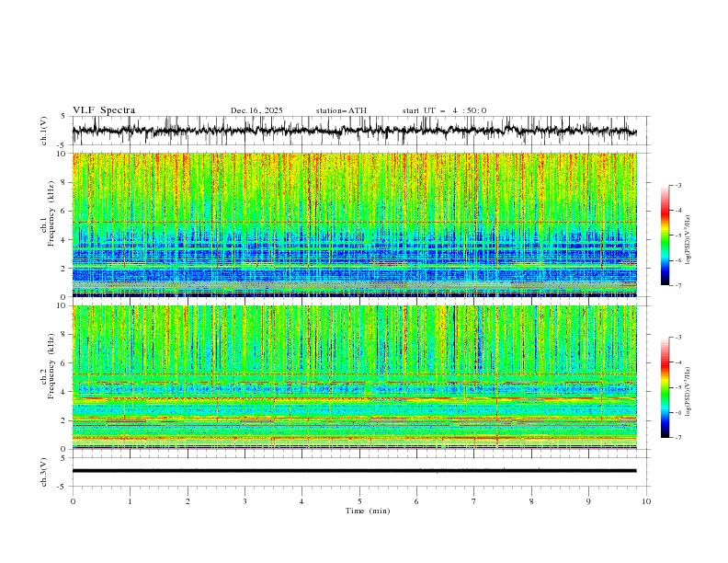
Task: Click the "Time (min)" axis title
Action: [x=368, y=511]
